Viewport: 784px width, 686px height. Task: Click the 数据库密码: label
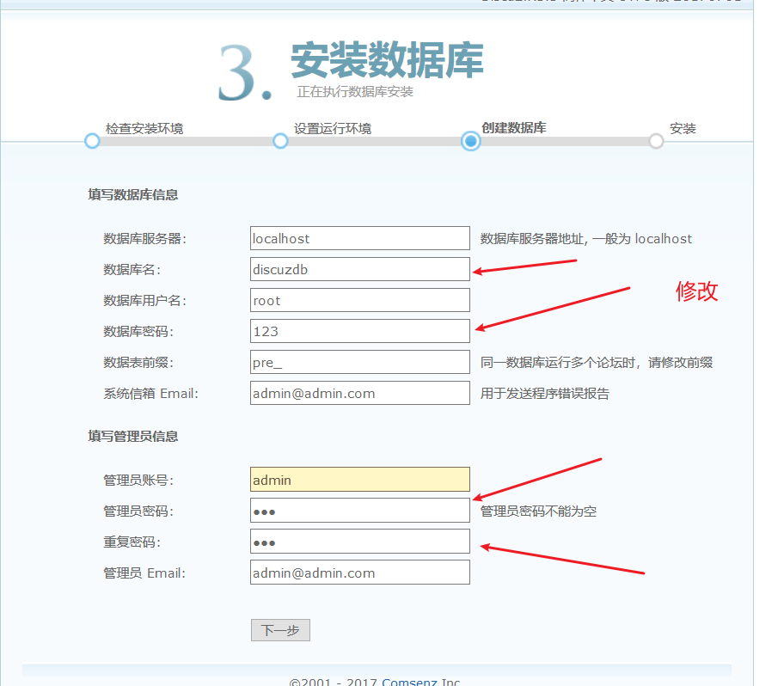coord(138,332)
